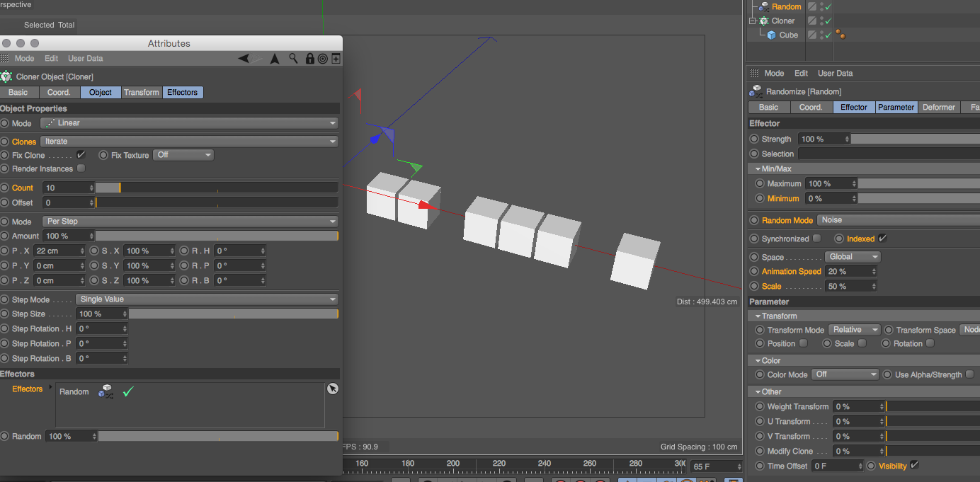Select the Effectors tab of Cloner Object
Viewport: 980px width, 482px height.
(x=183, y=92)
